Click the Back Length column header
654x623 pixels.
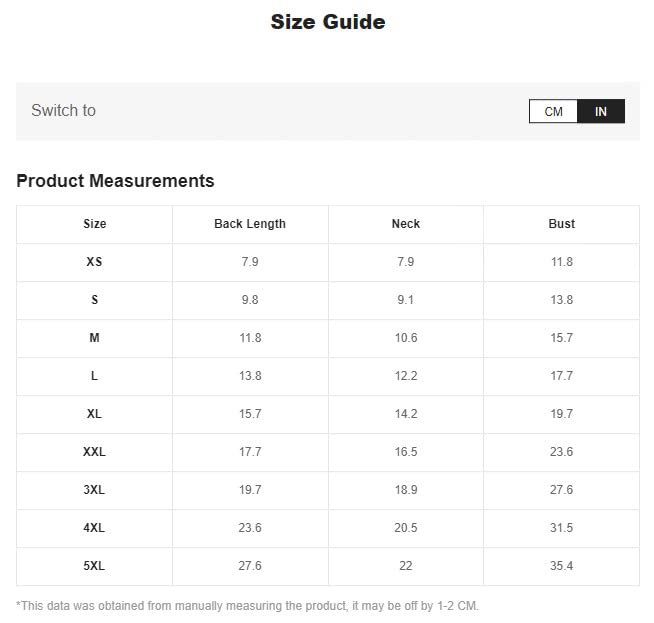pyautogui.click(x=250, y=224)
